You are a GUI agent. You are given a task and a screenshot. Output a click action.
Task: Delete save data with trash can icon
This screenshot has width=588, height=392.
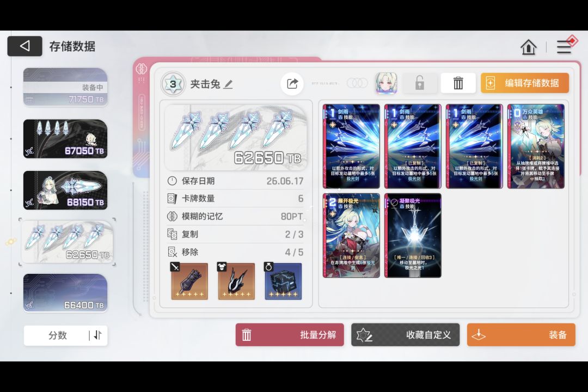458,83
